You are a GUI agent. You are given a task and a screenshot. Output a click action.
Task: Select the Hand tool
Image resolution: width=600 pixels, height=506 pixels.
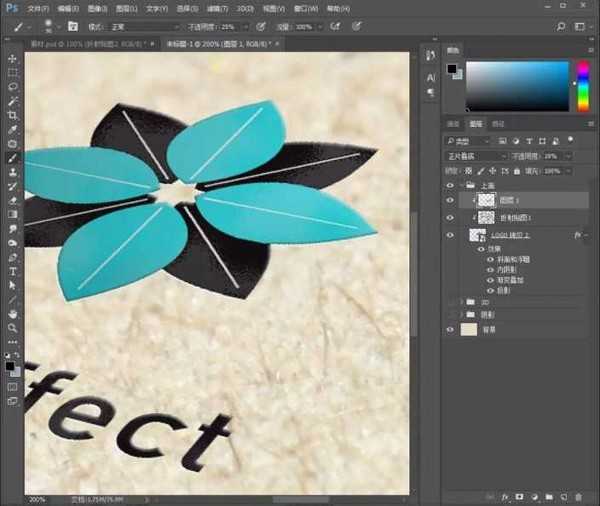click(x=13, y=313)
